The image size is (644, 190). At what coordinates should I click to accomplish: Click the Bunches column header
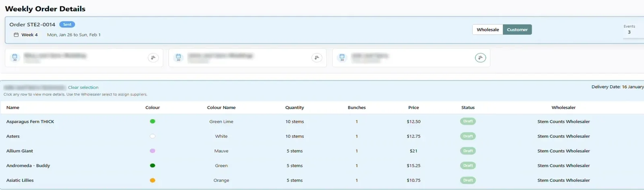(357, 107)
